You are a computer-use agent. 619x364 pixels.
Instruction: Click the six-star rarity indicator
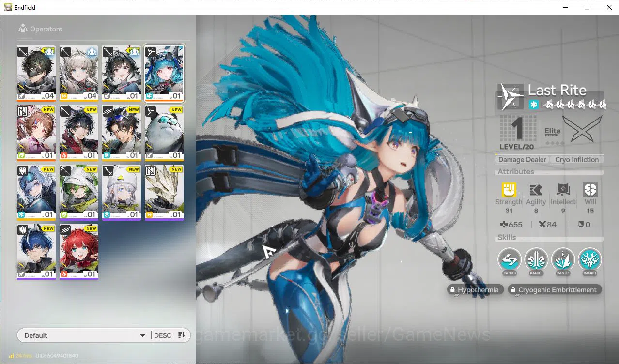tap(575, 105)
